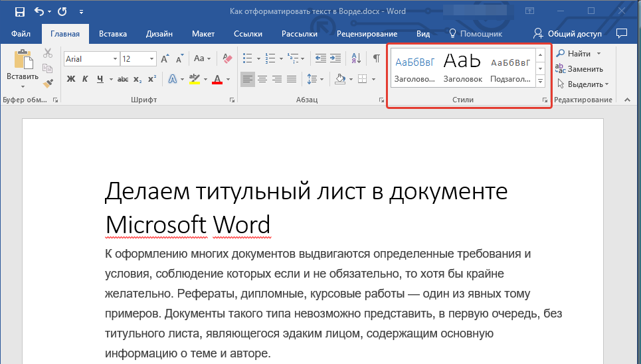Toggle bold Ж formatting
Viewport: 641px width, 364px height.
[71, 79]
